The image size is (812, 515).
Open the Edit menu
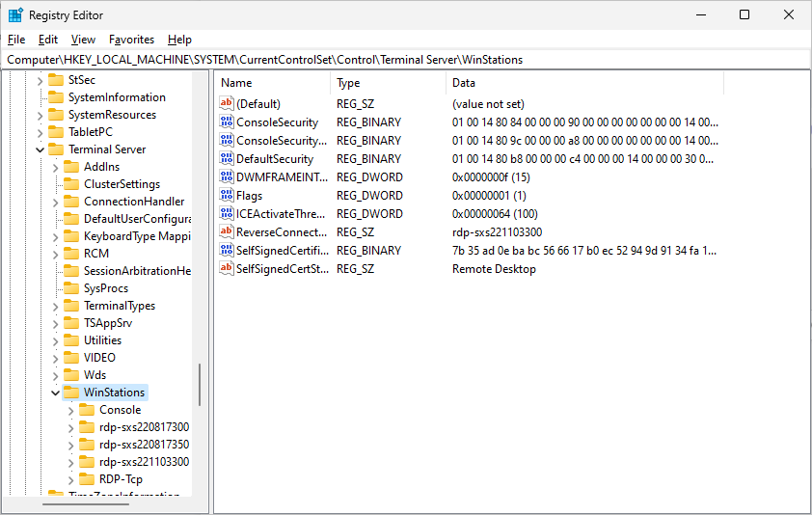point(47,40)
